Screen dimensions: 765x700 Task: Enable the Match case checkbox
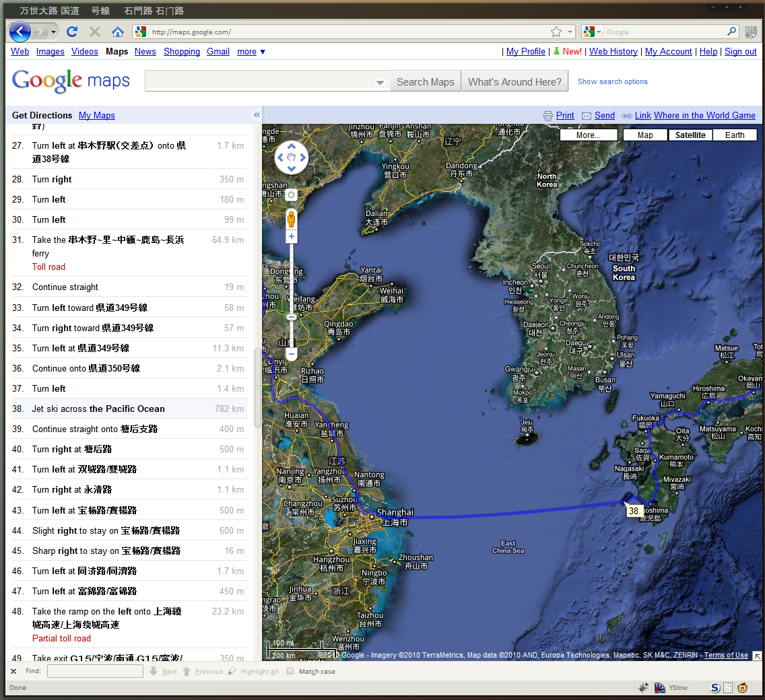click(x=290, y=671)
